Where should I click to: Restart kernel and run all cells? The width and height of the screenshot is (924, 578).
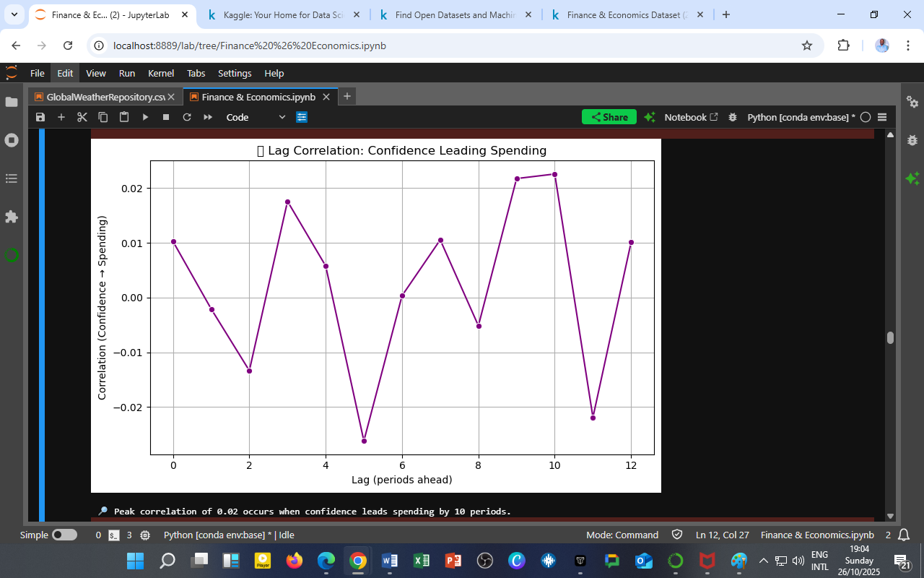(207, 116)
